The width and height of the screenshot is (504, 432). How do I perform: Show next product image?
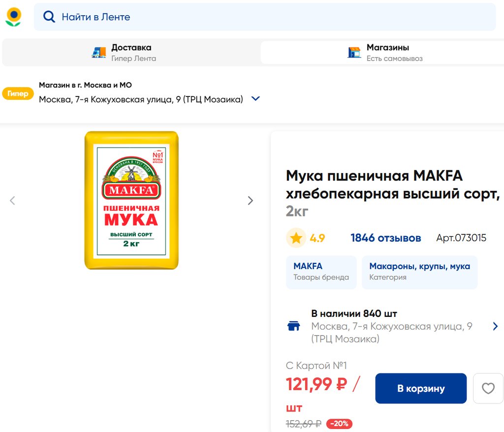pyautogui.click(x=251, y=200)
